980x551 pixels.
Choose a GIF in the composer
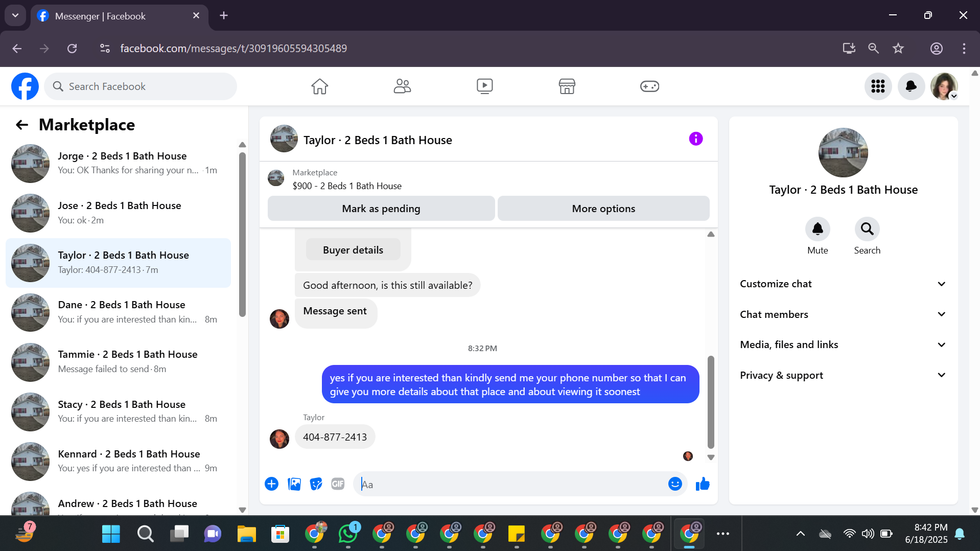[x=338, y=484]
